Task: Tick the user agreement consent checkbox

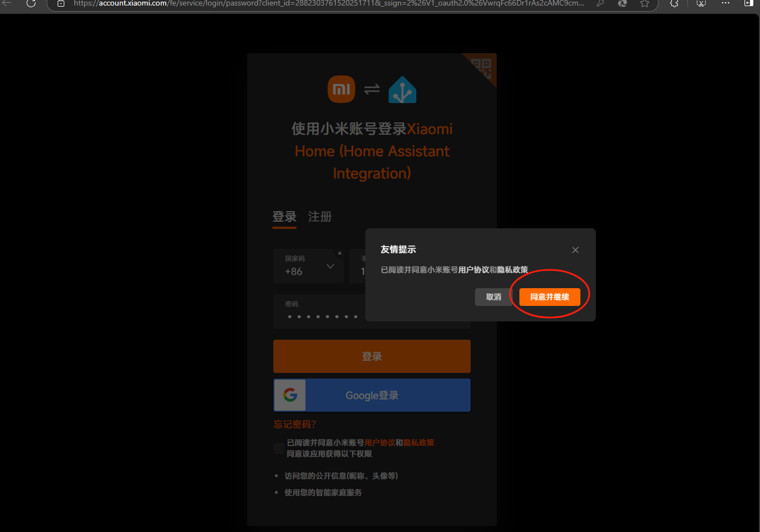Action: point(279,448)
